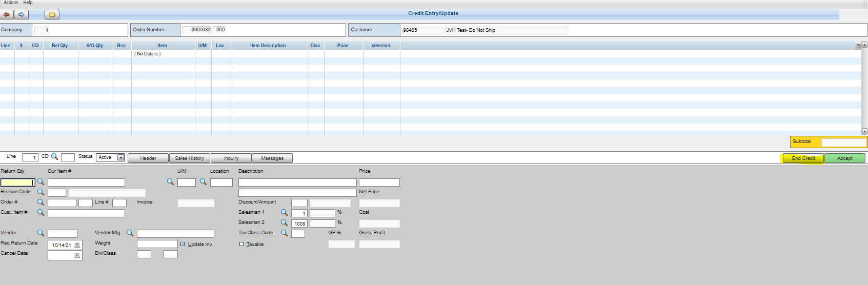
Task: Click the Customer number field 98485
Action: click(x=422, y=30)
